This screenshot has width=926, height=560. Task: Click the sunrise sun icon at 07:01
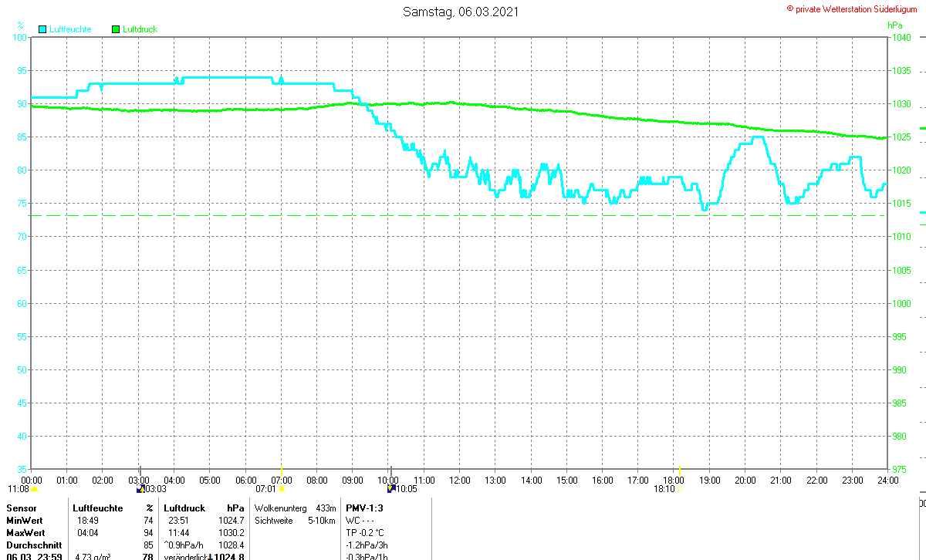(281, 489)
